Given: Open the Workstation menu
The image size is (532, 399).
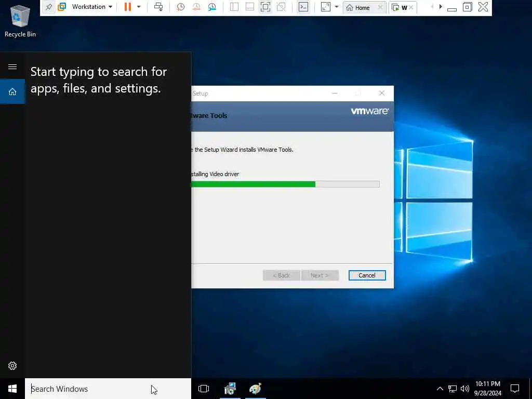Looking at the screenshot, I should (x=92, y=7).
